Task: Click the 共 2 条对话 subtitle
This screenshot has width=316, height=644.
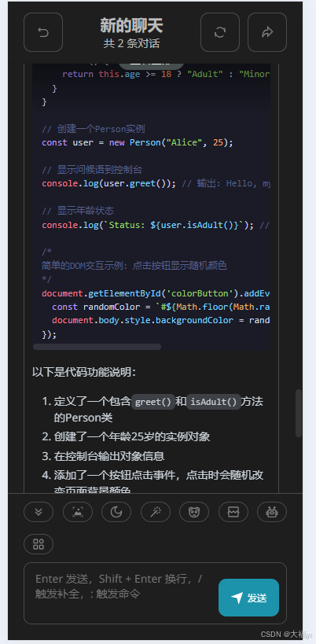Action: tap(131, 43)
